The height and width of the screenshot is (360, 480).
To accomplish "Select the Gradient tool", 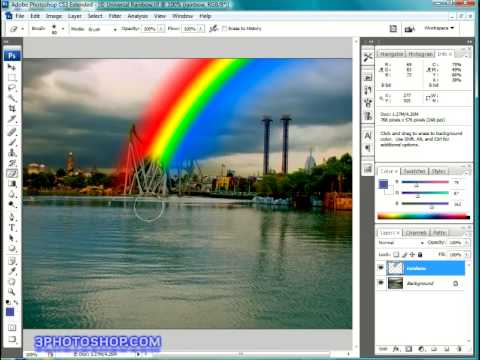I will 12,184.
